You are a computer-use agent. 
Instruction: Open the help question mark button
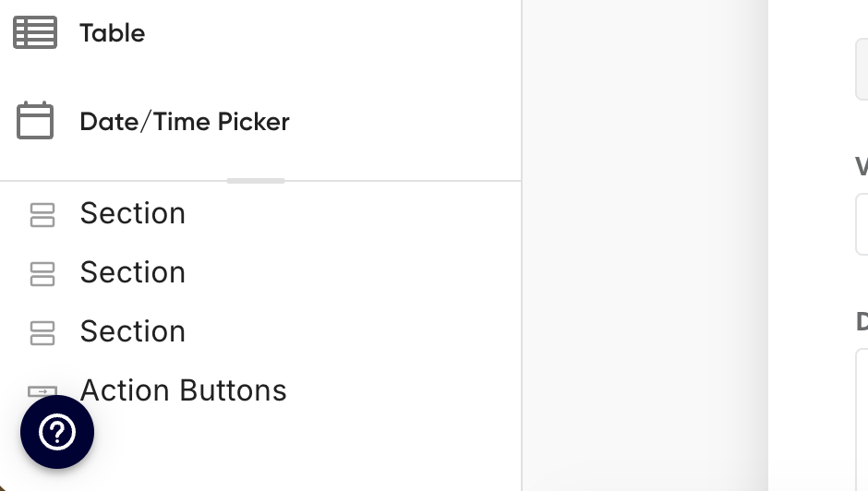coord(57,432)
